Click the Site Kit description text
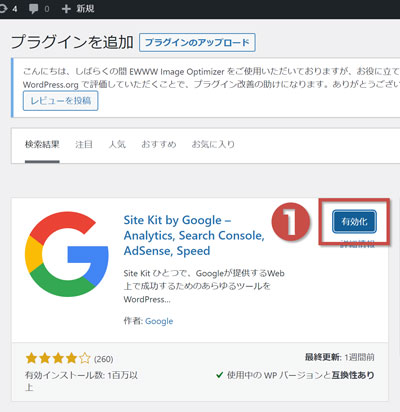The image size is (400, 412). point(204,286)
